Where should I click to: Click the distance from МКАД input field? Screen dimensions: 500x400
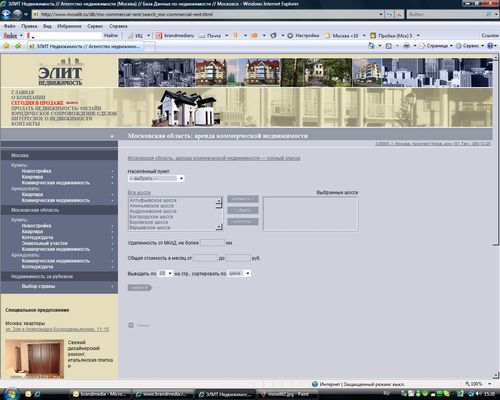[212, 243]
